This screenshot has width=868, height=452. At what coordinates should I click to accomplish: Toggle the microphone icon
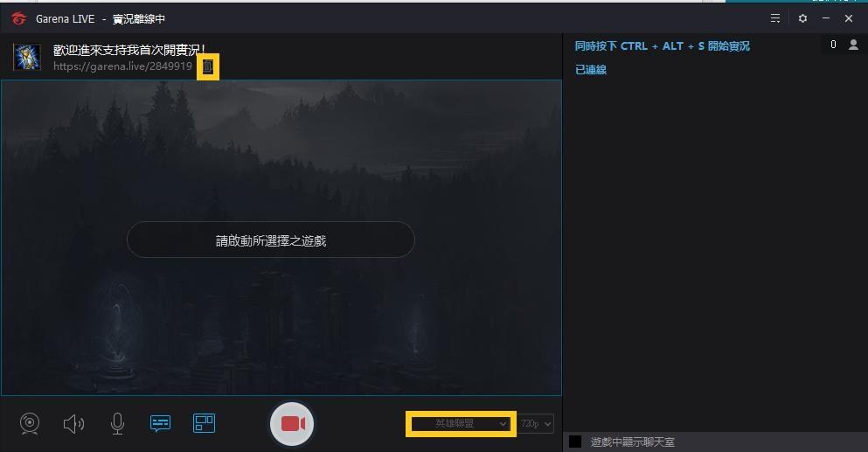click(x=117, y=424)
